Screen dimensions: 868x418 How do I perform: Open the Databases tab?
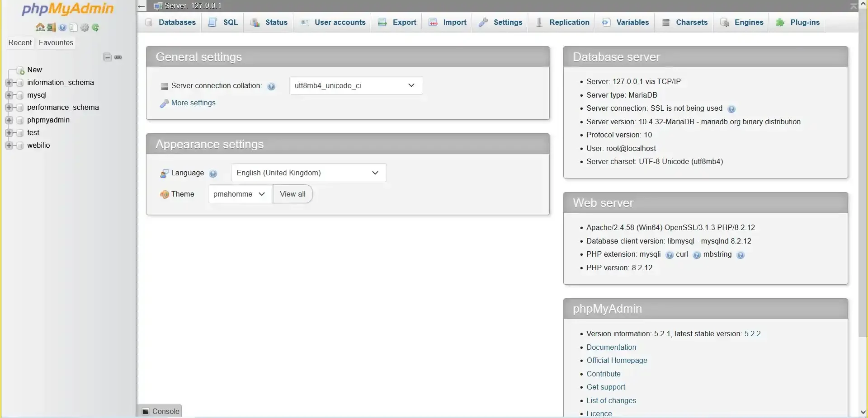[x=170, y=23]
